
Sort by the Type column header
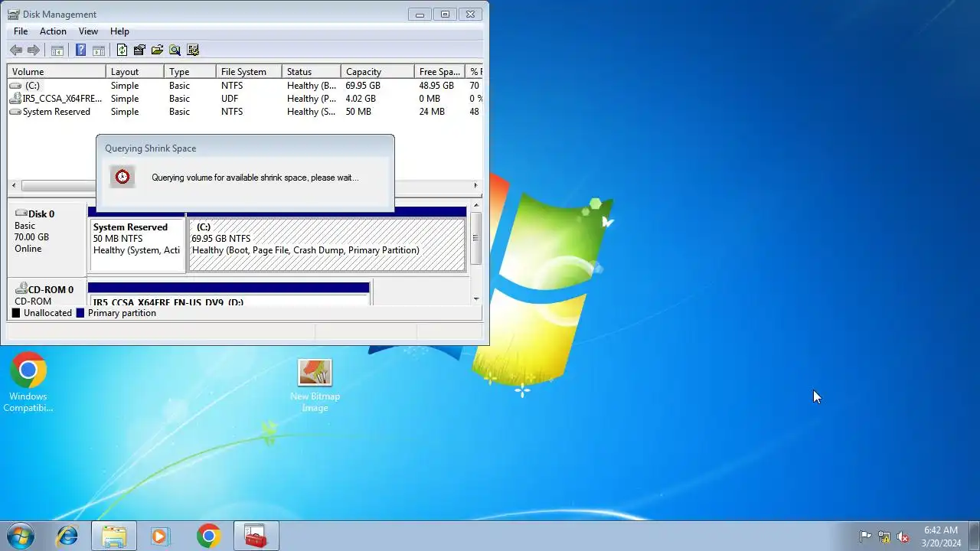point(190,72)
